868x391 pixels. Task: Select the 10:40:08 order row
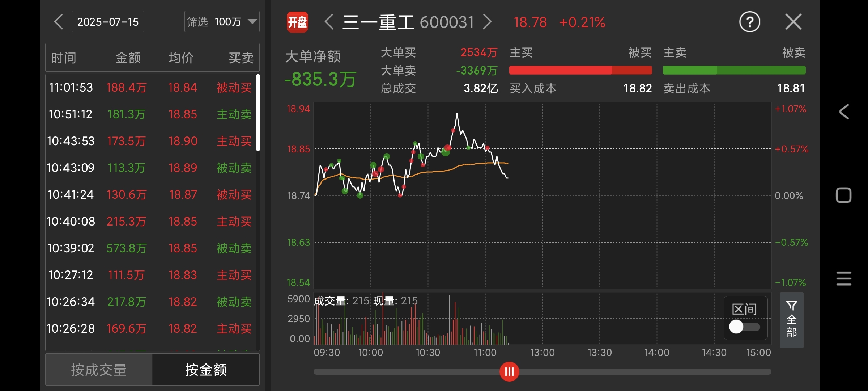(x=150, y=222)
